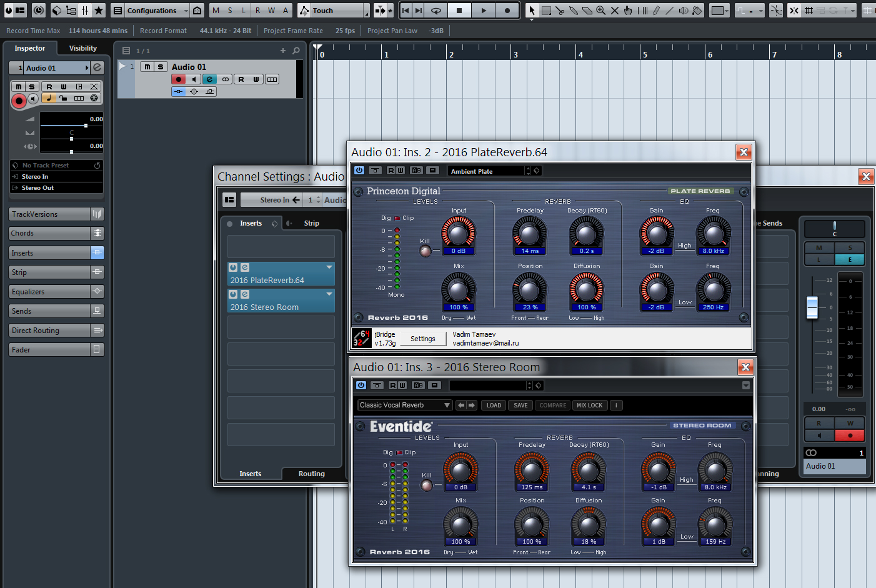Click the Inspector volume slider handle
The width and height of the screenshot is (876, 588).
point(86,126)
